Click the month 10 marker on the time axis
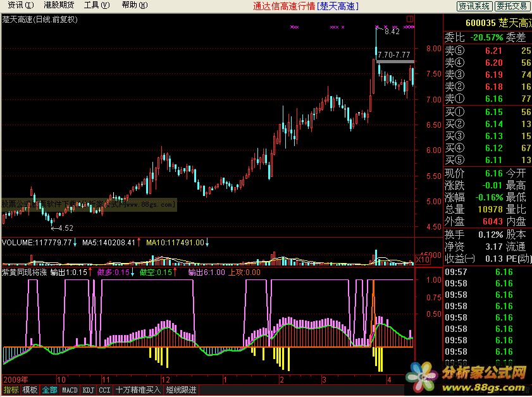Viewport: 532px width, 397px height. 61,379
